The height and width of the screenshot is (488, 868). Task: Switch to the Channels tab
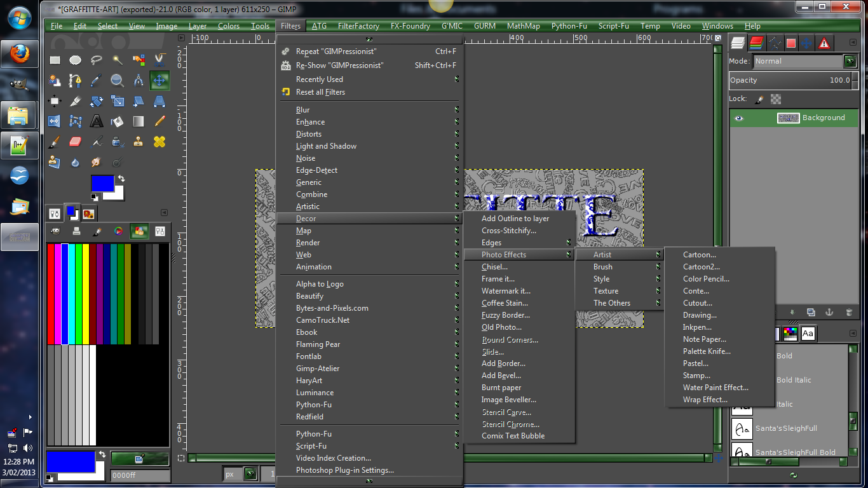[756, 43]
